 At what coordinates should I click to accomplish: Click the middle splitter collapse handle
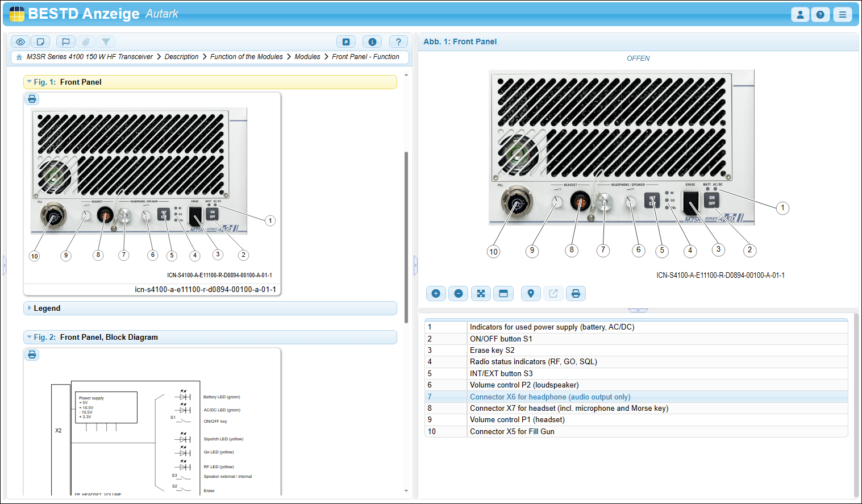pos(415,265)
